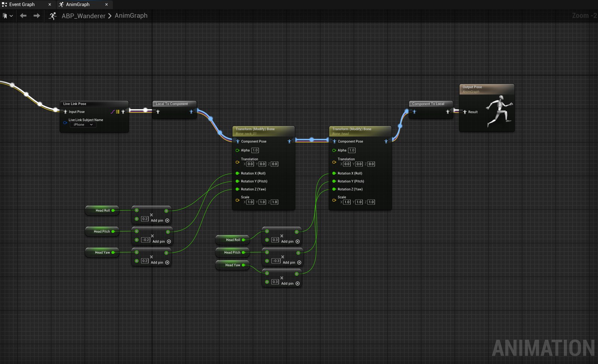Screen dimensions: 598x364
Task: Select the Local To Component node title
Action: [x=172, y=104]
